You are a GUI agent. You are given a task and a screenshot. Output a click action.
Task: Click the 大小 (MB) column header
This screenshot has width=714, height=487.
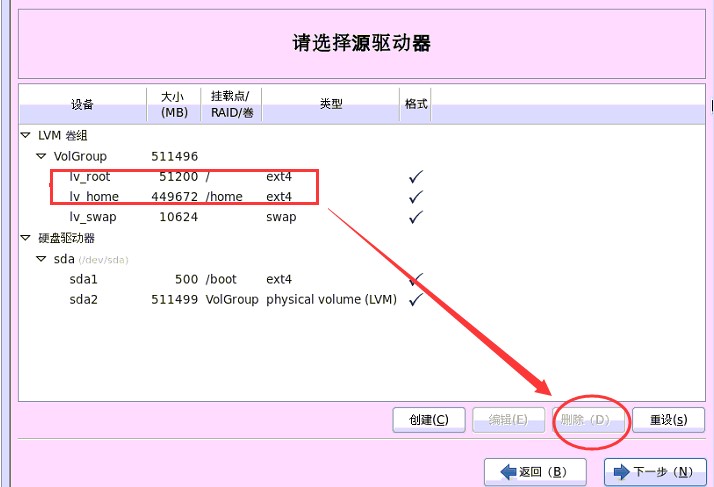click(x=173, y=104)
